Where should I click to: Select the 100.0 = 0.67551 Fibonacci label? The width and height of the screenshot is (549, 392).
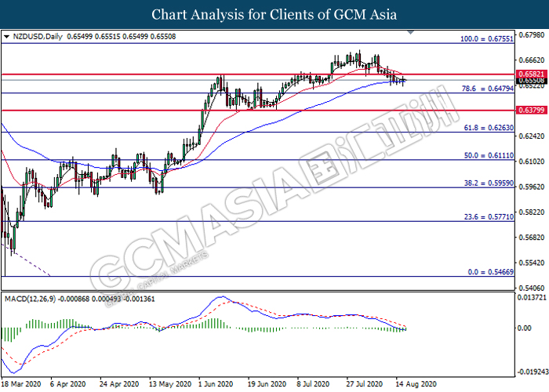tap(487, 39)
